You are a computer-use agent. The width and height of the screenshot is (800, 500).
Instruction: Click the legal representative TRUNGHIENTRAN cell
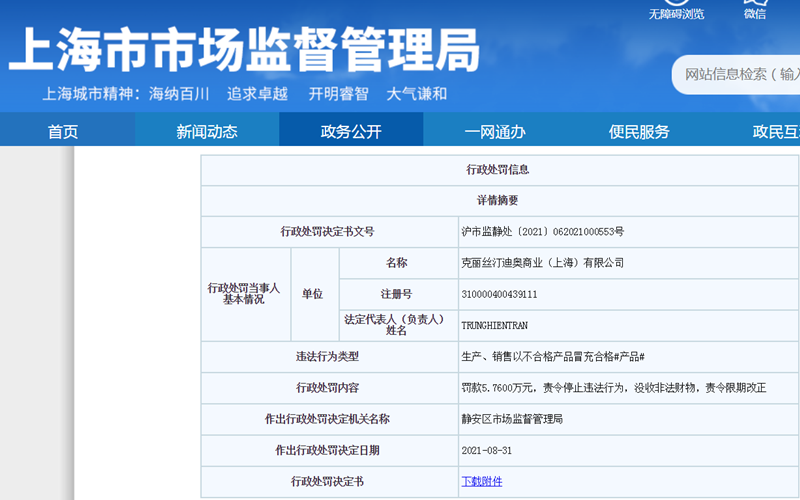pos(628,326)
